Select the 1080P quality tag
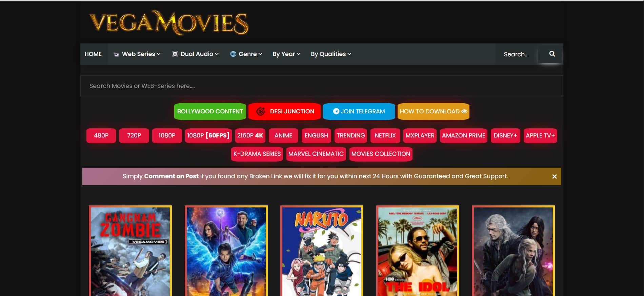The height and width of the screenshot is (296, 644). [x=167, y=135]
